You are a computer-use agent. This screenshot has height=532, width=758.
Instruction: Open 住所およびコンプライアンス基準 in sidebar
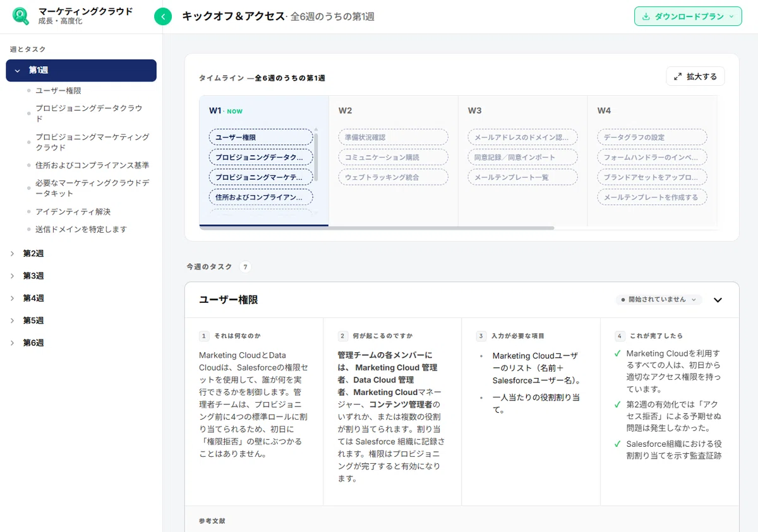[x=92, y=165]
